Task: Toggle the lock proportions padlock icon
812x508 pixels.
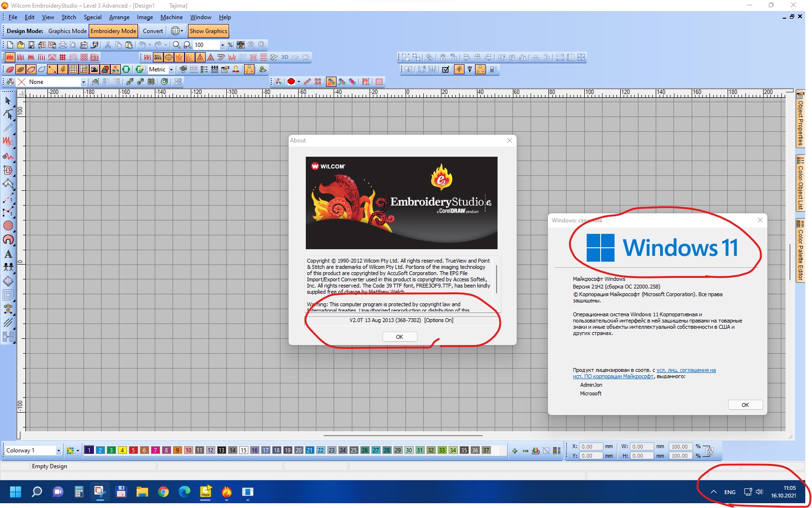Action: coord(710,451)
